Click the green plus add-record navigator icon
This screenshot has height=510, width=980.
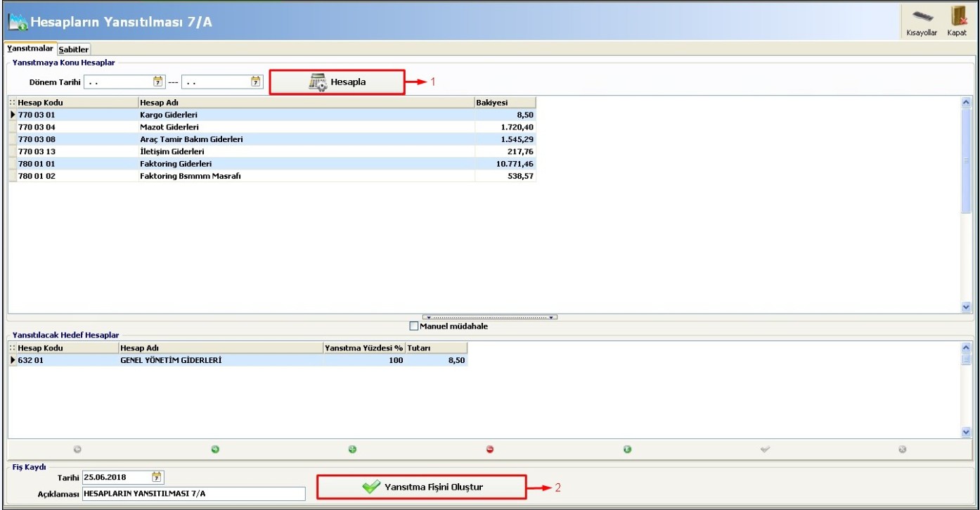coord(352,449)
